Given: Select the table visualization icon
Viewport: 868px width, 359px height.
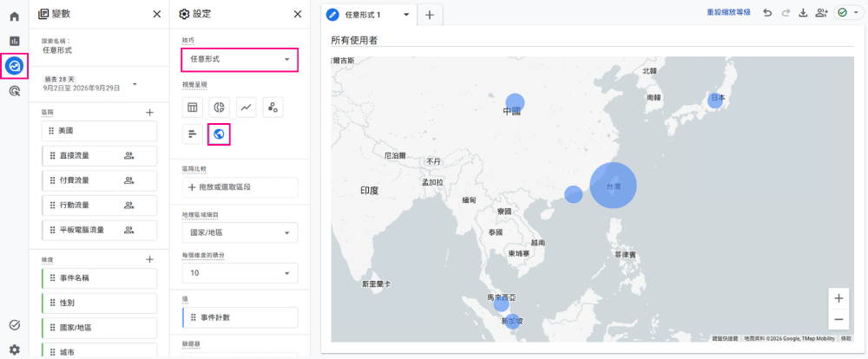Looking at the screenshot, I should tap(193, 108).
